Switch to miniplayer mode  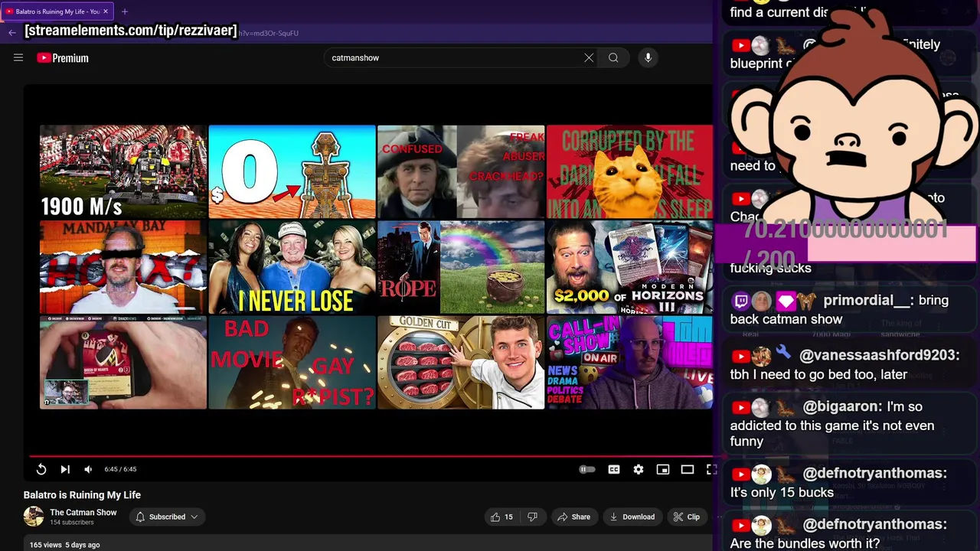(663, 469)
